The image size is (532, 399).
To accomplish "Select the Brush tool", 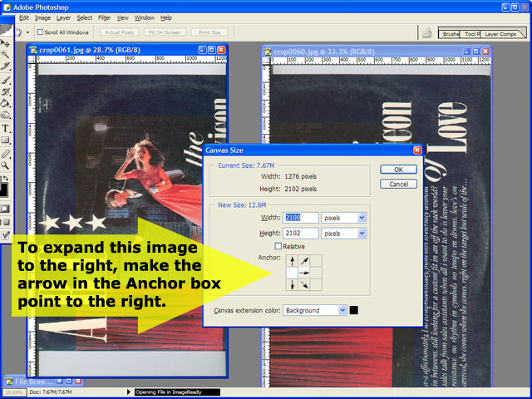I will point(5,81).
